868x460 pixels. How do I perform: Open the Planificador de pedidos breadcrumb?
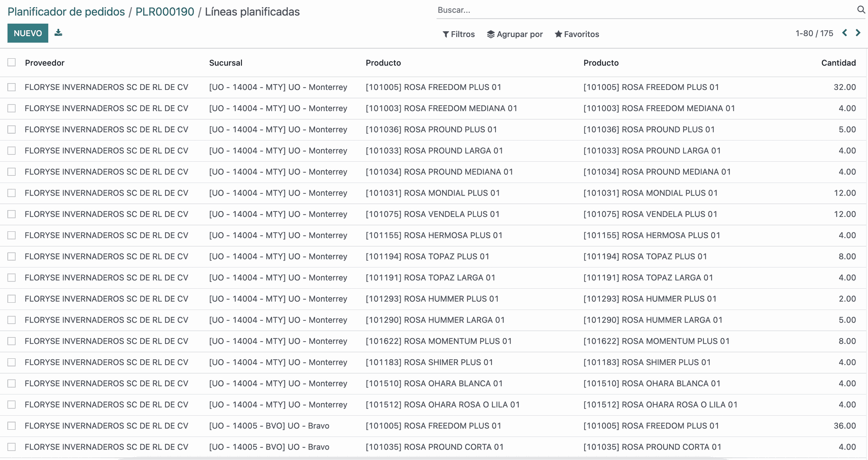pyautogui.click(x=66, y=12)
